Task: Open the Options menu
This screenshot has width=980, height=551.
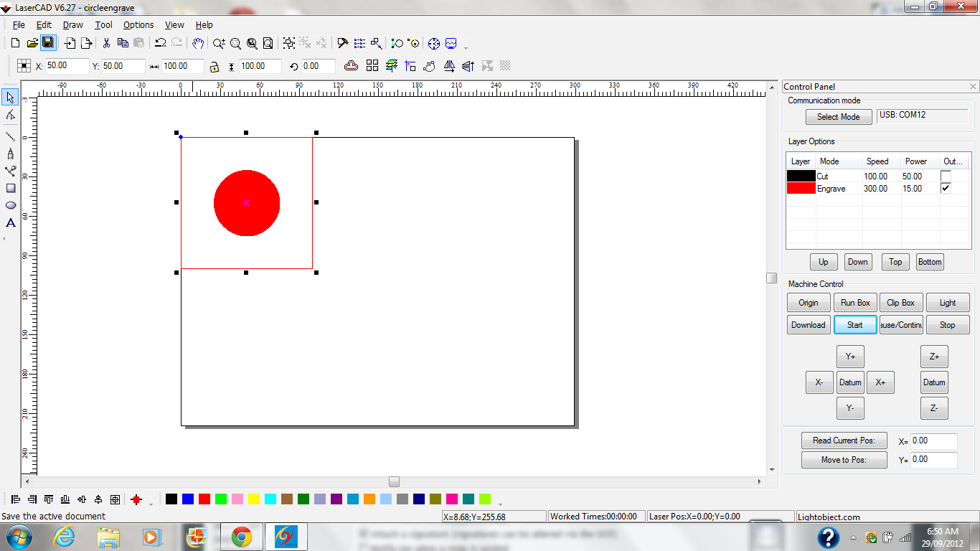Action: point(138,25)
